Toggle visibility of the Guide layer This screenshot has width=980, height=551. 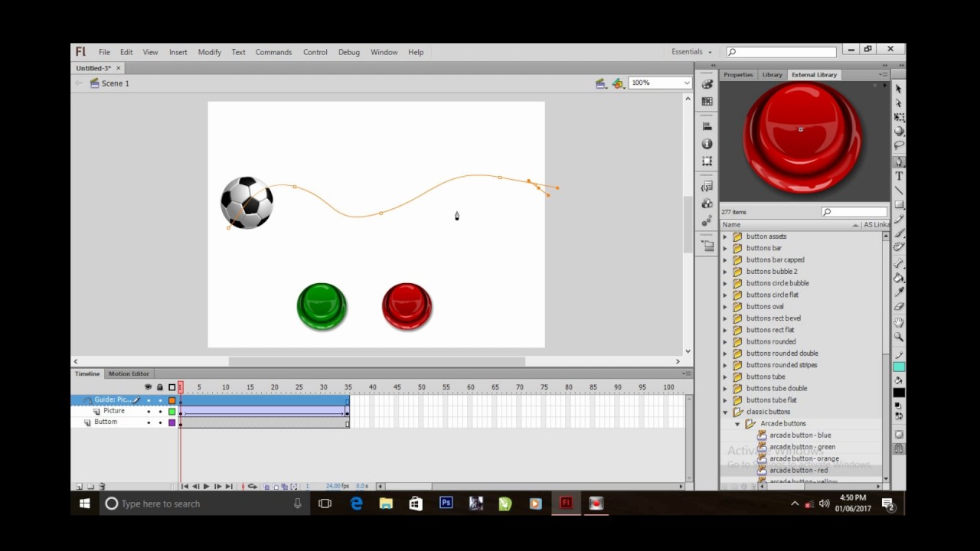click(x=149, y=400)
